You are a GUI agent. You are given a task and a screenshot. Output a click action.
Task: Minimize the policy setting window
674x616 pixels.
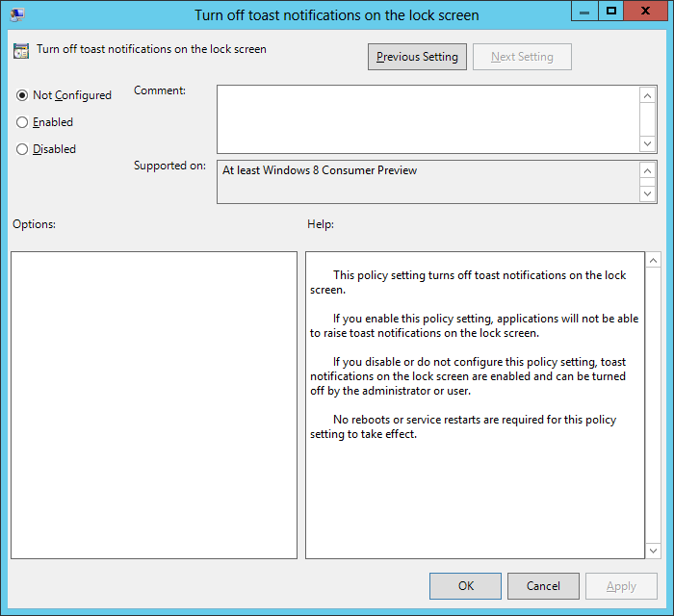pos(584,11)
